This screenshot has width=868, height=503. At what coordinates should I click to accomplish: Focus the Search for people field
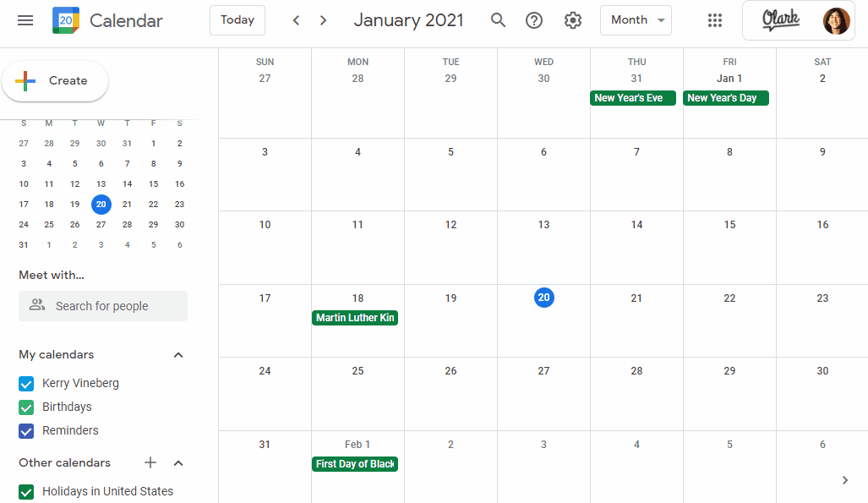[103, 306]
